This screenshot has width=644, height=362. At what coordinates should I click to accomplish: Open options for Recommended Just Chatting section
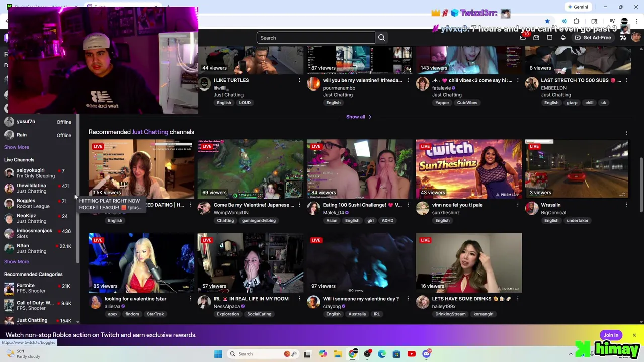coord(627,133)
